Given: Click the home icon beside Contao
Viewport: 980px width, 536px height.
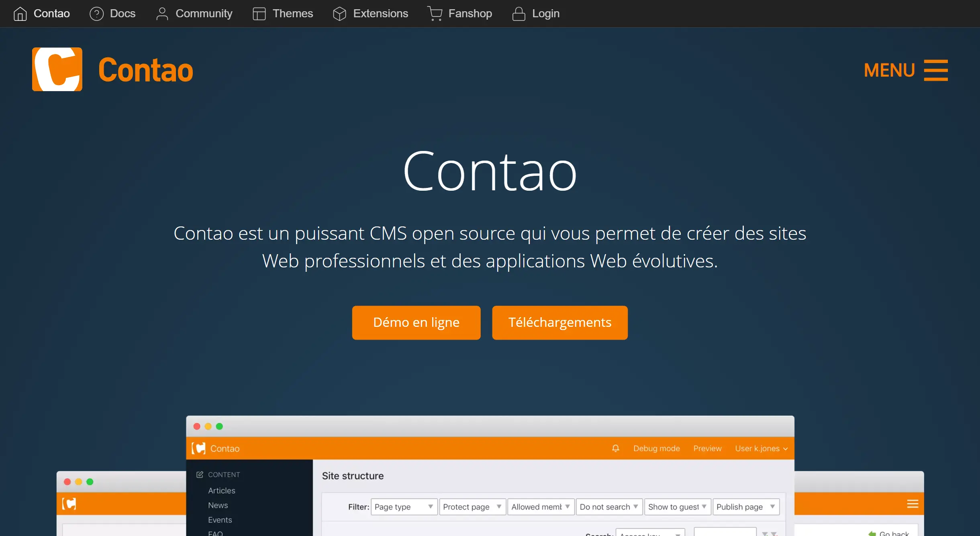Looking at the screenshot, I should [x=20, y=13].
